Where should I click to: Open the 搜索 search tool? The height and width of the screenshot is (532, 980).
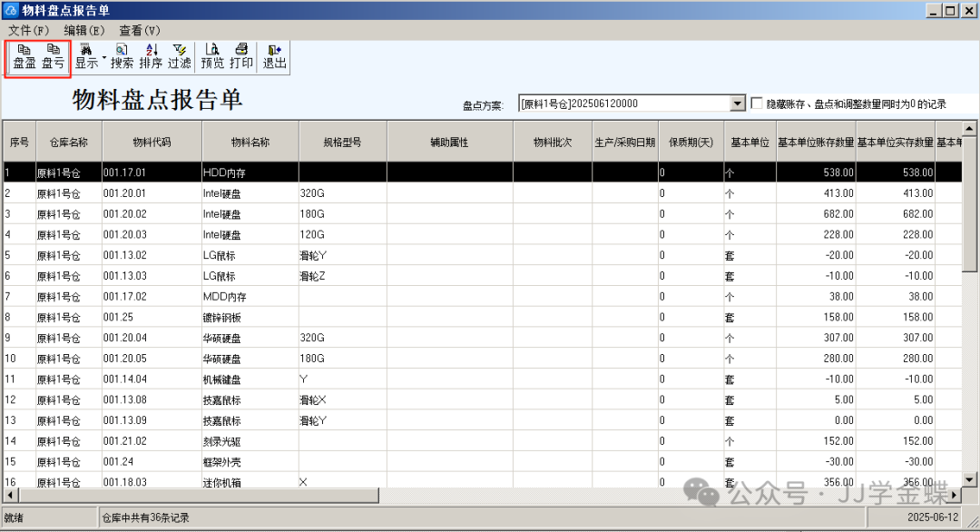click(122, 56)
